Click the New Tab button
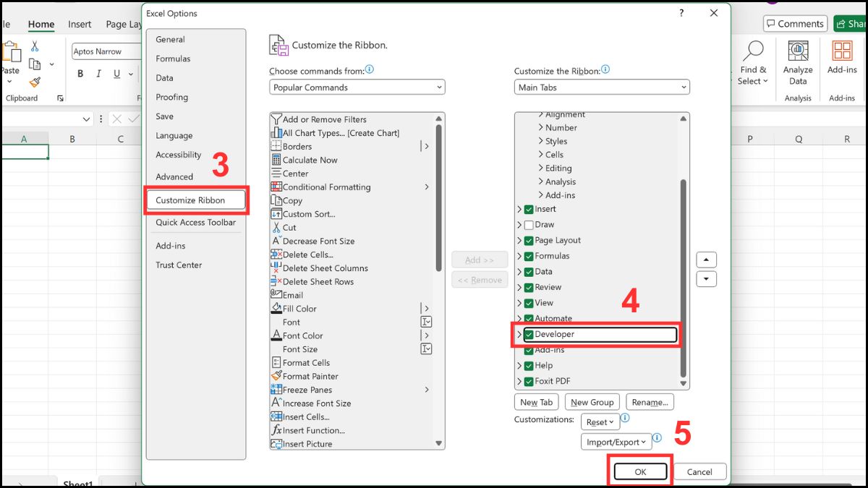Image resolution: width=868 pixels, height=488 pixels. (x=536, y=401)
